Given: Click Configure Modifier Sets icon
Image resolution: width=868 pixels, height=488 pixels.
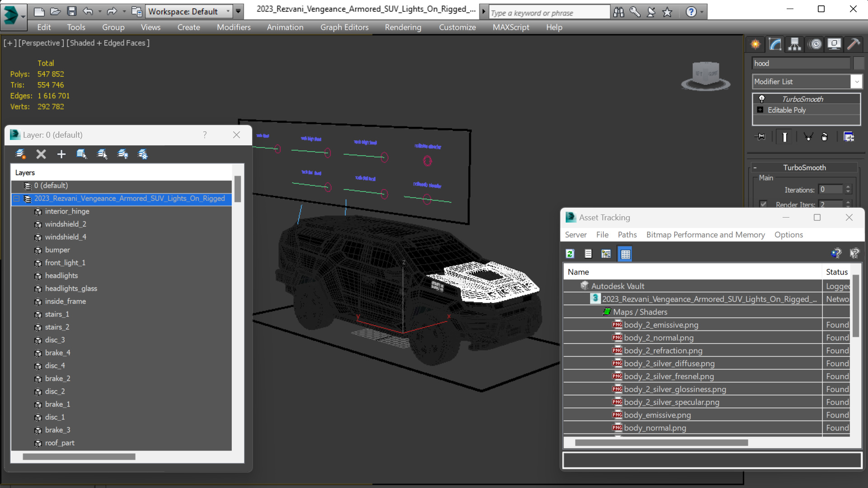Looking at the screenshot, I should click(849, 137).
